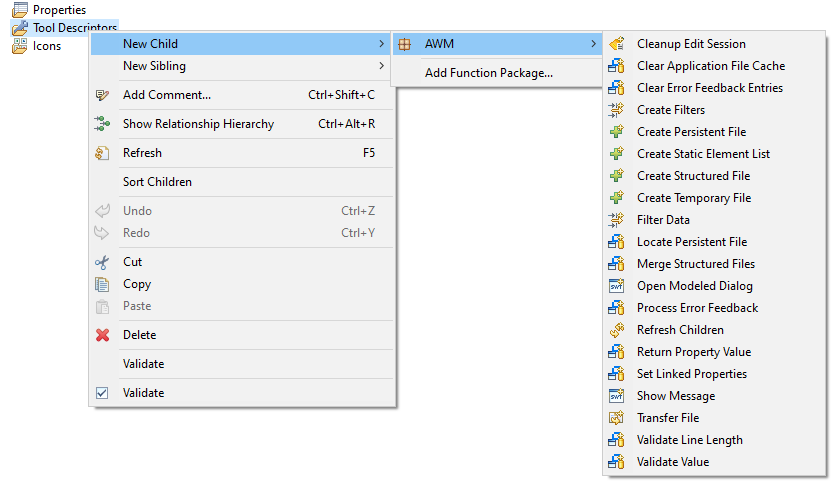Select the Icons tree node
Screen dimensions: 833x484
coord(47,46)
